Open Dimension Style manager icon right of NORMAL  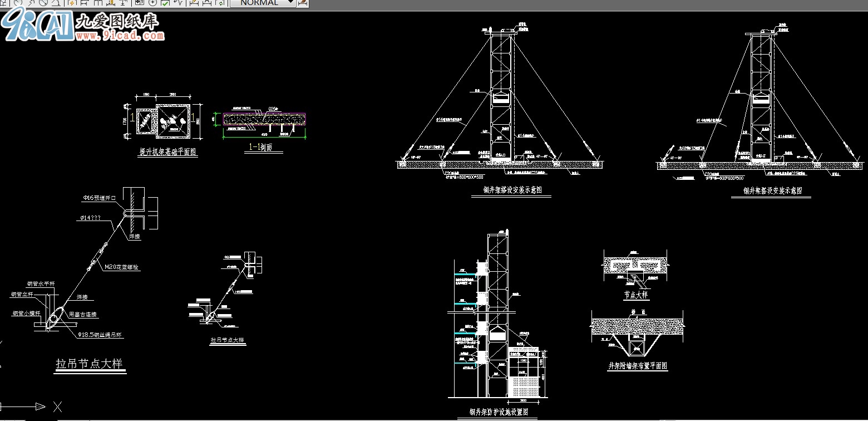pyautogui.click(x=303, y=2)
